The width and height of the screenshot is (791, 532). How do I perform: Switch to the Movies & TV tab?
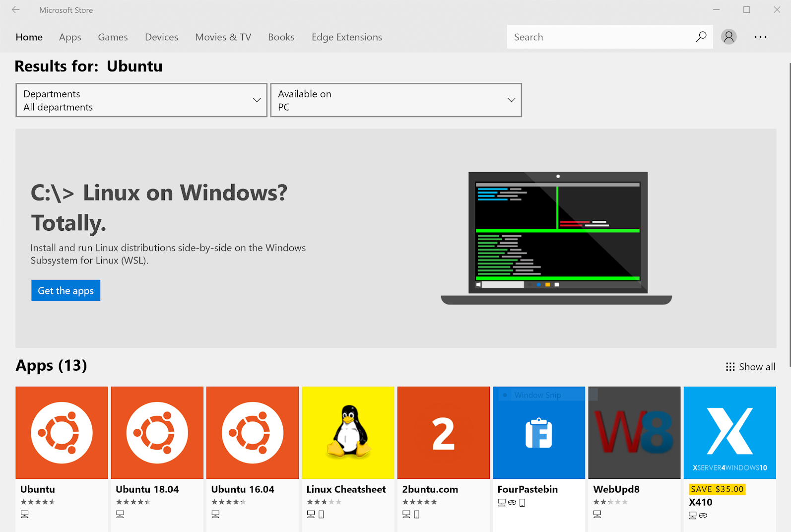[223, 37]
